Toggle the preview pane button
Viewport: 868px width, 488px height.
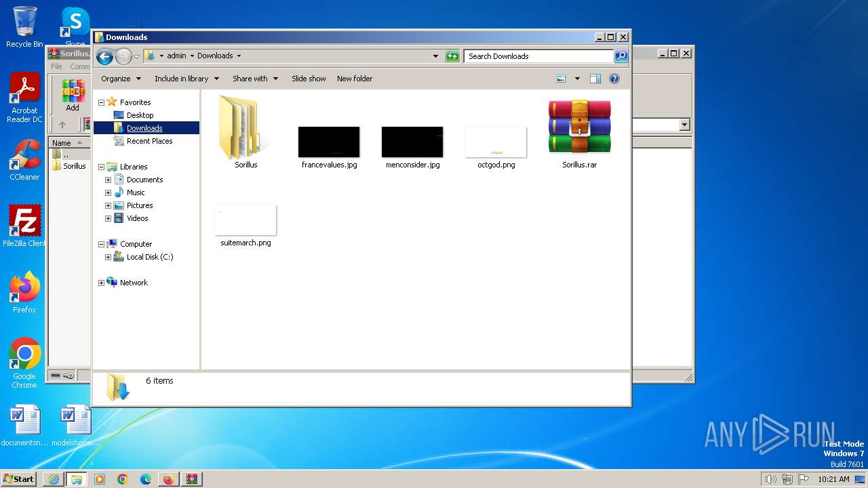pyautogui.click(x=595, y=79)
